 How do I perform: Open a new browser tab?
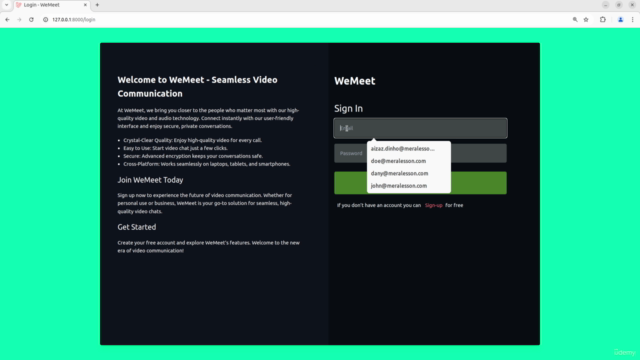point(97,5)
